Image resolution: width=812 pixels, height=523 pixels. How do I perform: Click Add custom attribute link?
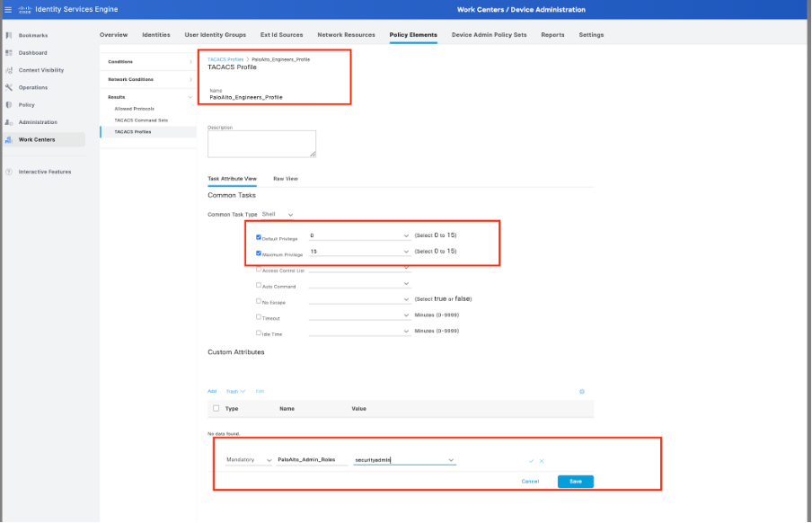click(212, 391)
